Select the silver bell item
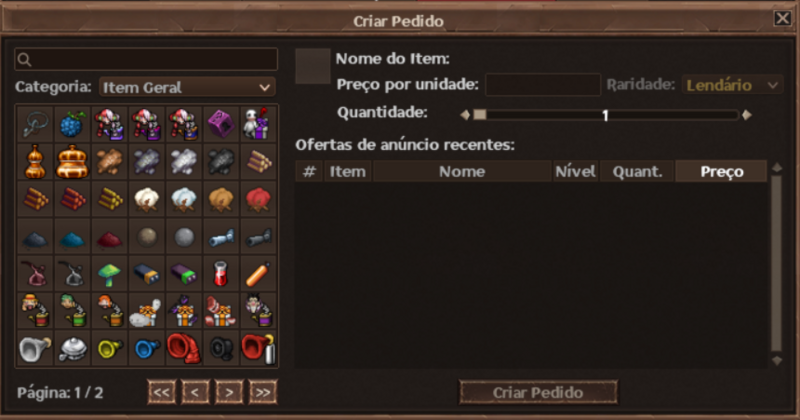Screen dimensions: 800x420 tap(72, 349)
